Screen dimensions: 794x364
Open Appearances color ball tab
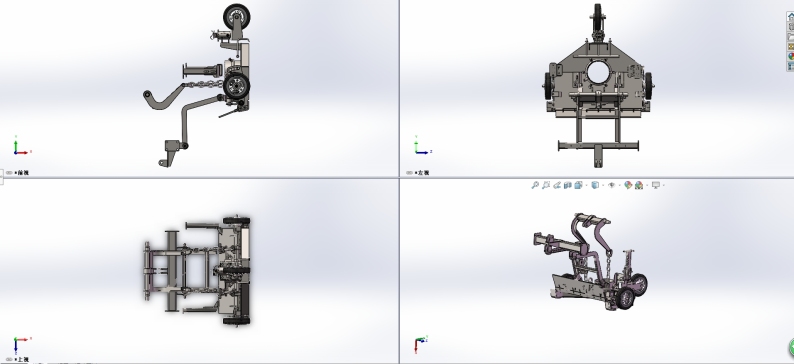click(x=790, y=56)
